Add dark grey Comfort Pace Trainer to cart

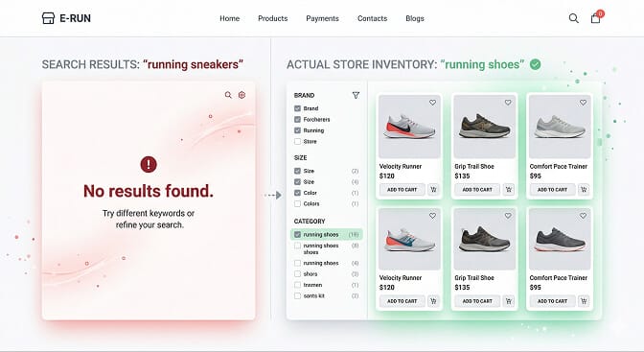(x=552, y=301)
